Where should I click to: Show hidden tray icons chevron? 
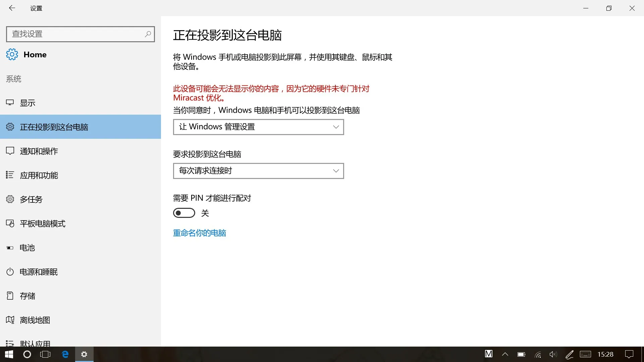pos(505,354)
